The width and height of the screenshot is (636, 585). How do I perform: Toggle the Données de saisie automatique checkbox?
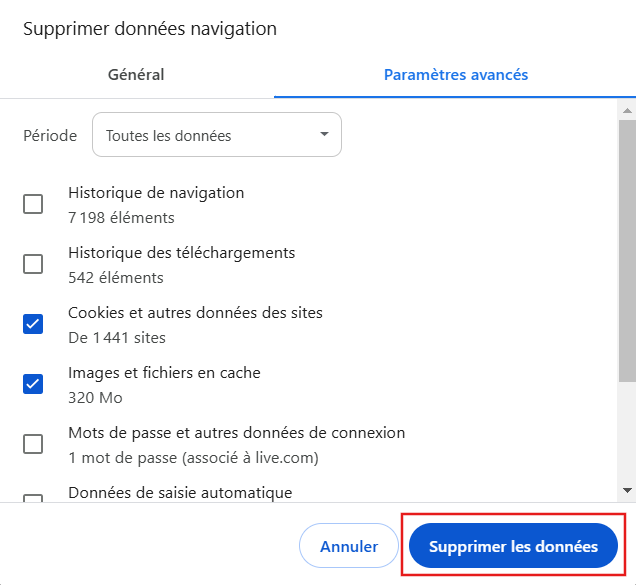click(33, 498)
